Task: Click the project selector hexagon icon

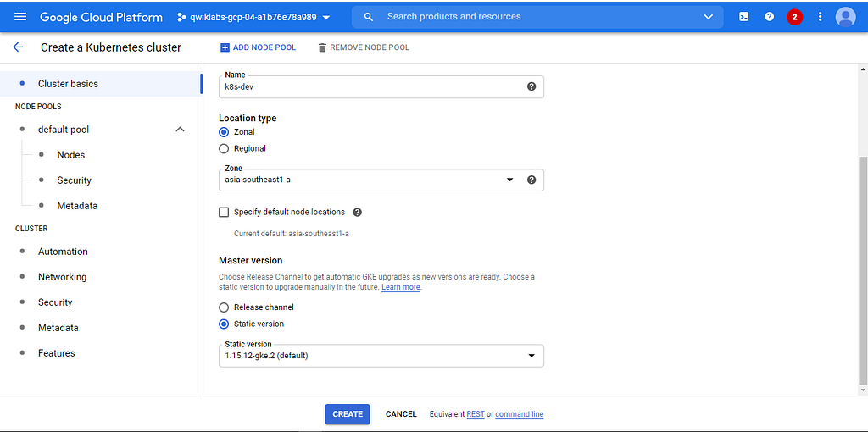Action: pos(181,17)
